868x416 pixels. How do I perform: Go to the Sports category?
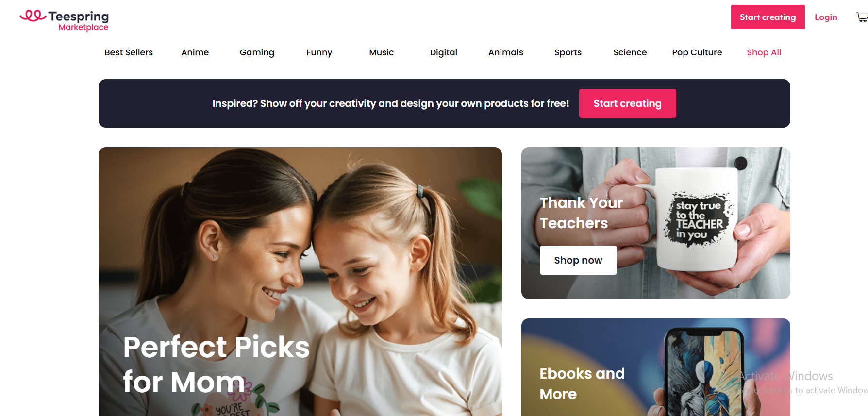(568, 52)
